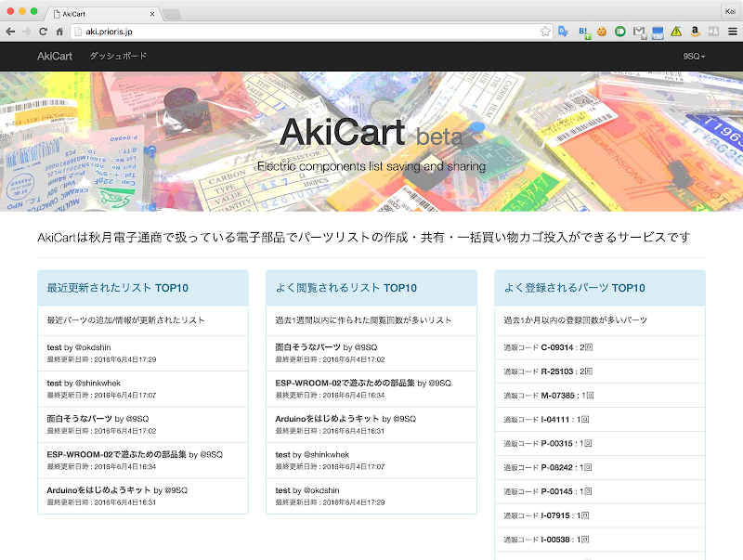This screenshot has height=560, width=743.
Task: Click the 最近更新されたリスト TOP10 heading
Action: click(118, 288)
